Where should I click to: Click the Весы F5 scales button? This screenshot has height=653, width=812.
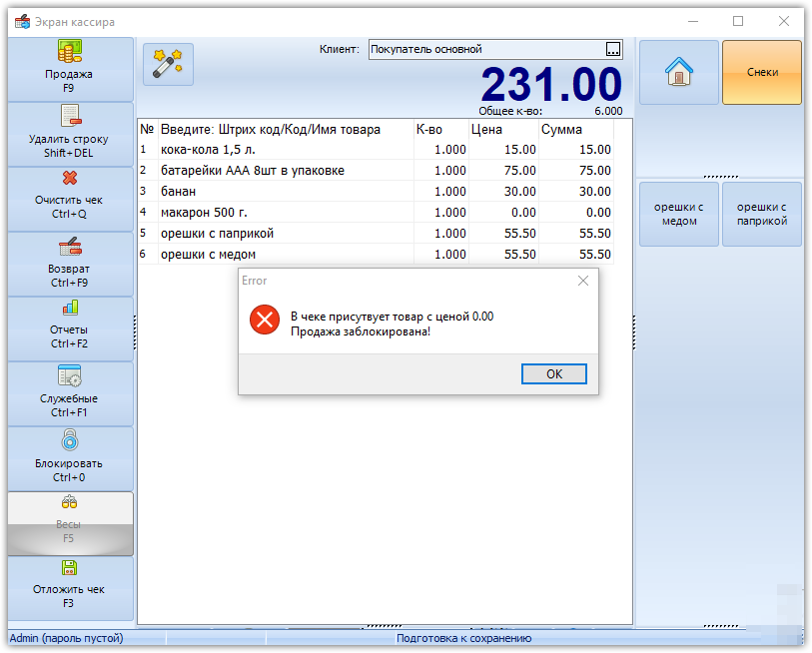click(71, 523)
